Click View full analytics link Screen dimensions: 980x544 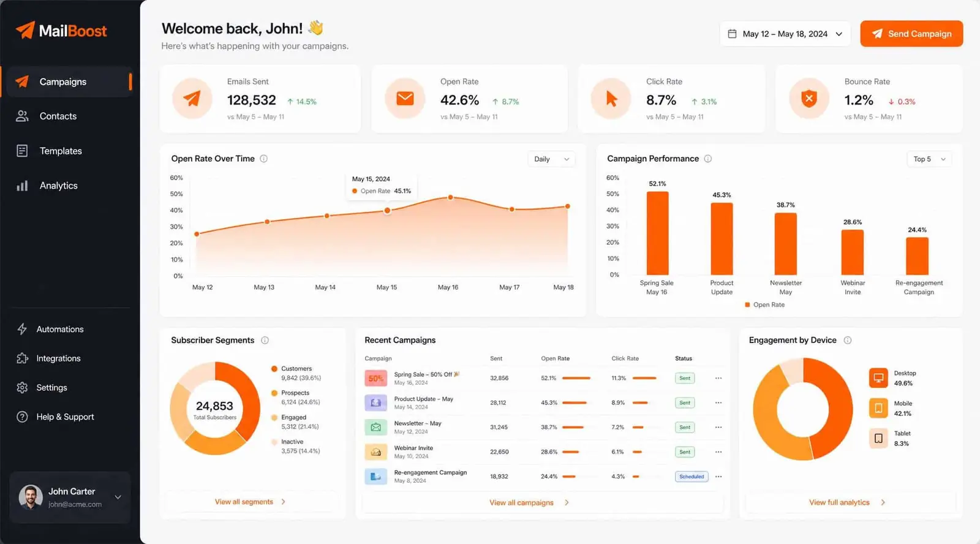[847, 502]
